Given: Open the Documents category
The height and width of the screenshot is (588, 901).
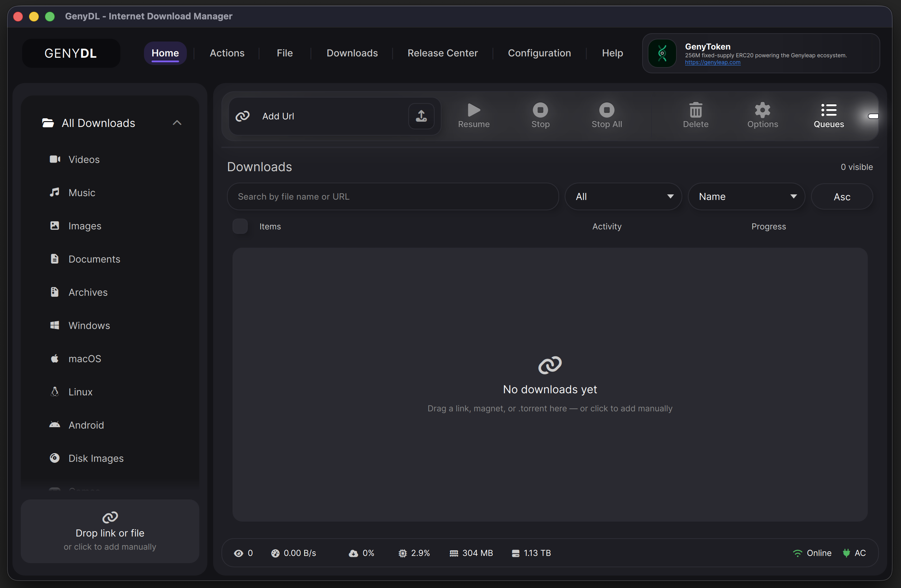Looking at the screenshot, I should tap(110, 259).
